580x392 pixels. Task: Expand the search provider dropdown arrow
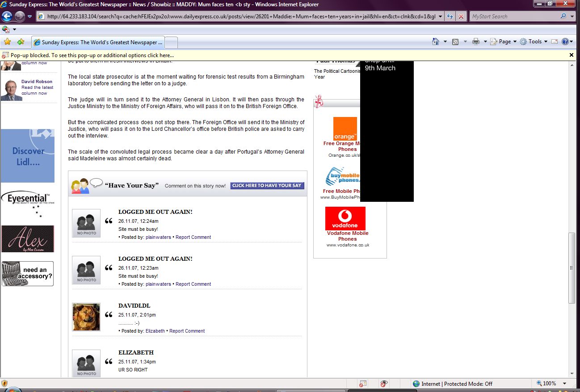572,17
